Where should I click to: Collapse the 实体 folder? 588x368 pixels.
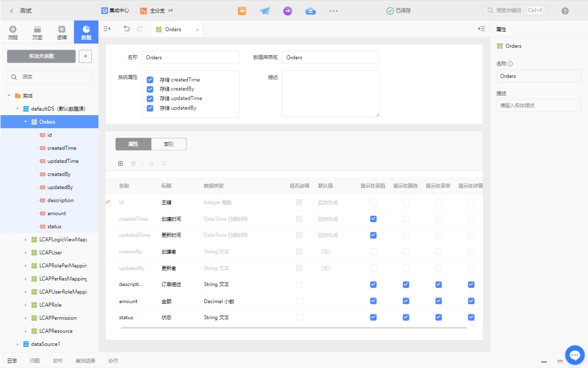pyautogui.click(x=9, y=96)
